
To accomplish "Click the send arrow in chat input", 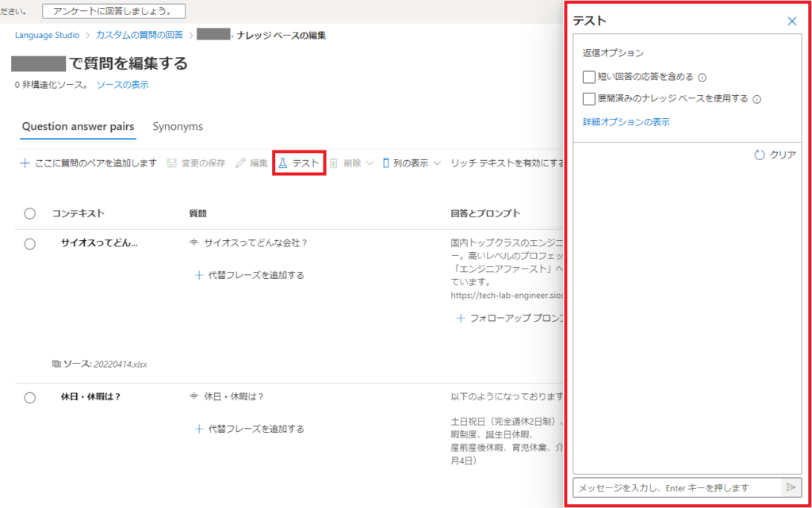I will click(791, 487).
